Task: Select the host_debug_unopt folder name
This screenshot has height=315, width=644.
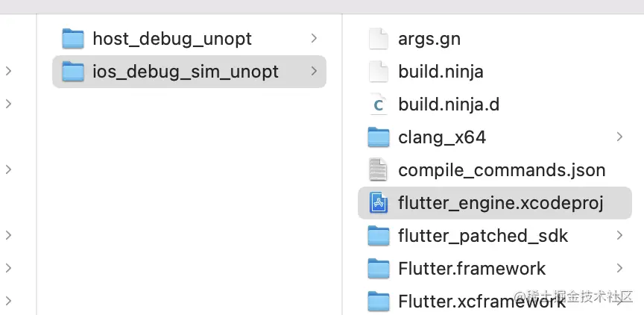Action: 172,38
